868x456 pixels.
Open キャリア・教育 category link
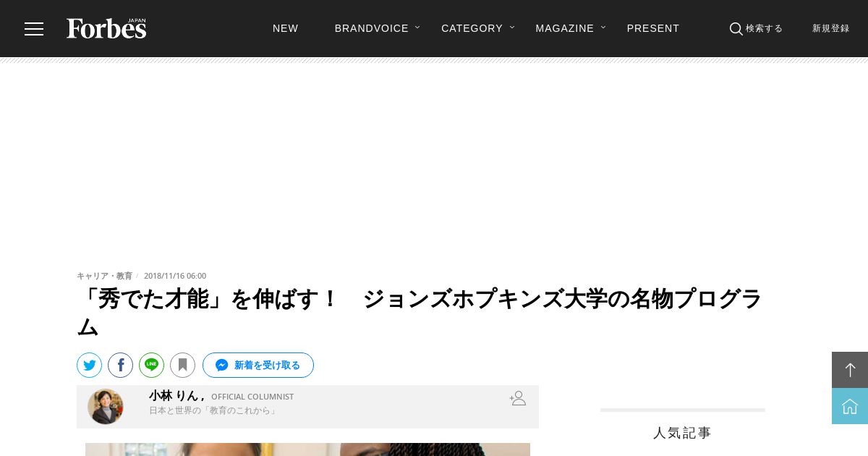tap(104, 276)
